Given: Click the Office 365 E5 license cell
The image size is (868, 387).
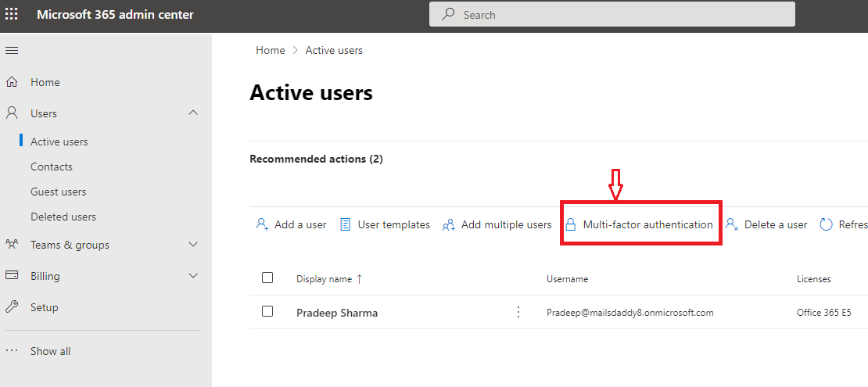Looking at the screenshot, I should click(x=824, y=313).
